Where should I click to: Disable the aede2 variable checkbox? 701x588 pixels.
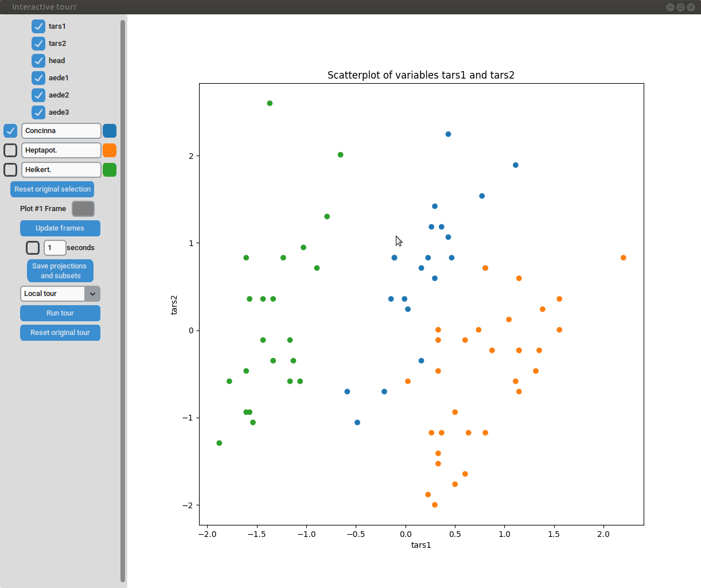pos(38,95)
